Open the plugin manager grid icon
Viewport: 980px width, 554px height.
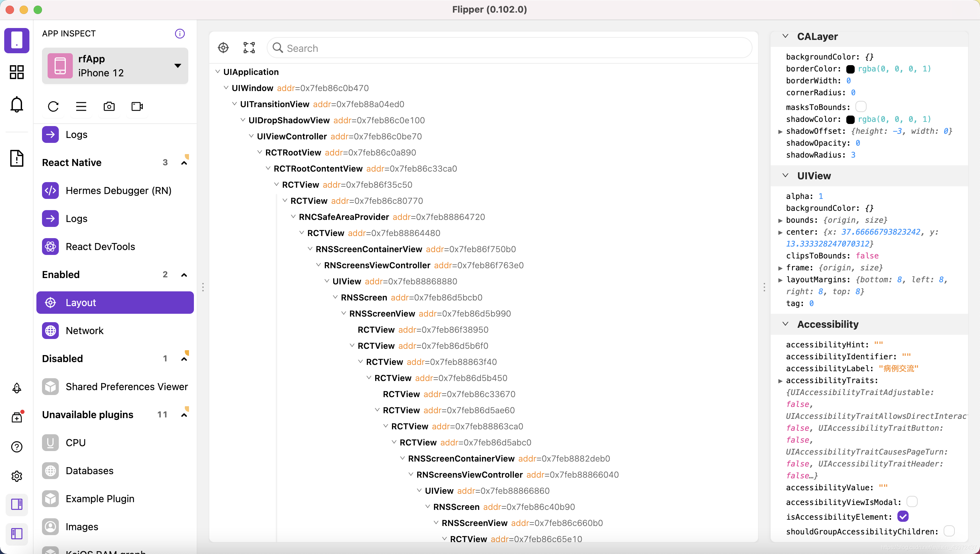coord(17,72)
